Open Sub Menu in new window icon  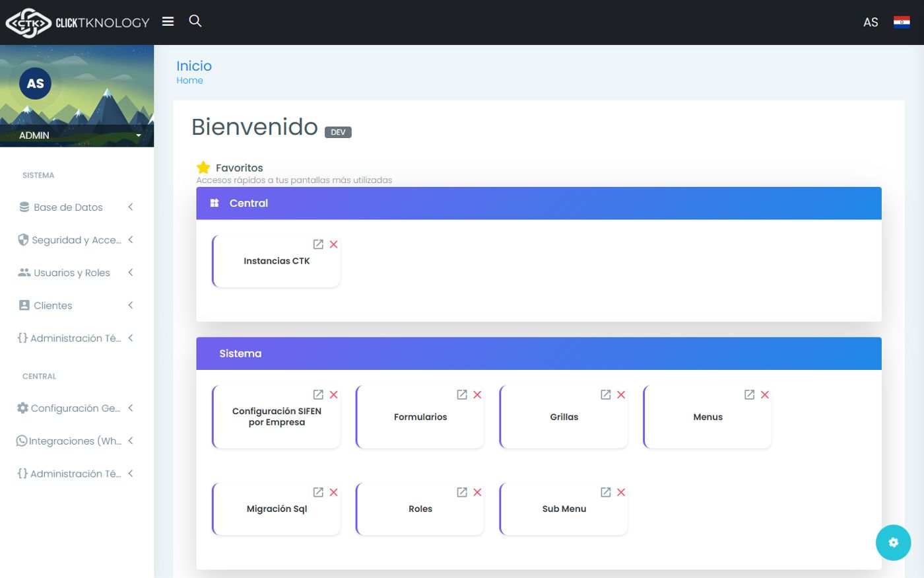pyautogui.click(x=605, y=492)
